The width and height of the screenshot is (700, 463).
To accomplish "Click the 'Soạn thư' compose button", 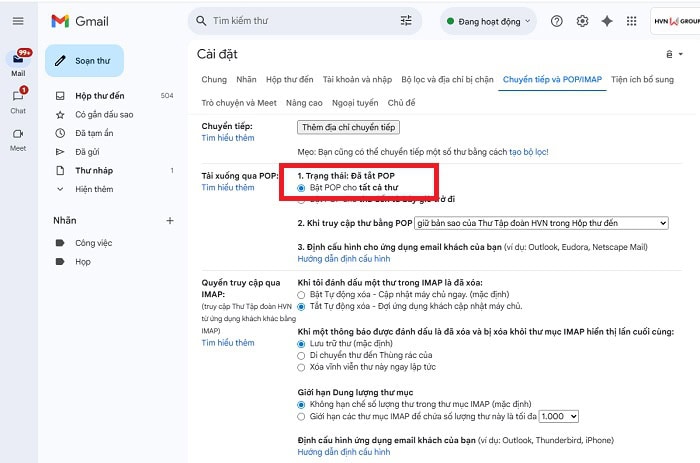I will (x=84, y=60).
